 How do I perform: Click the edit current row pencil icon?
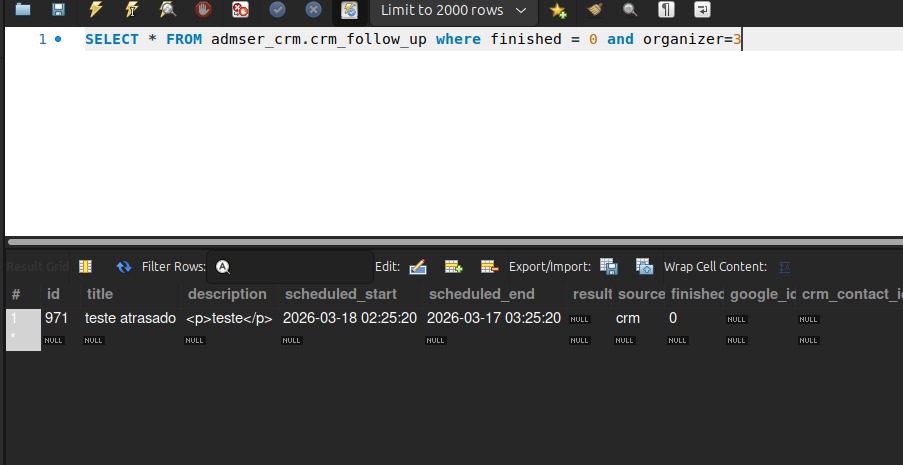(418, 267)
